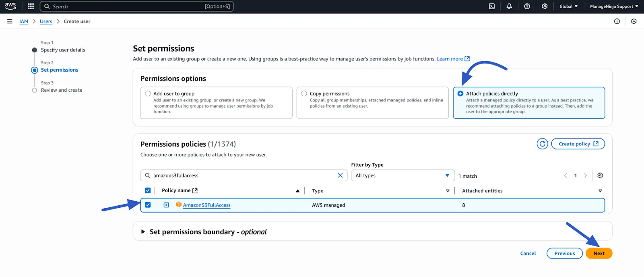Select the Add user to group option
The height and width of the screenshot is (277, 644).
coord(148,93)
